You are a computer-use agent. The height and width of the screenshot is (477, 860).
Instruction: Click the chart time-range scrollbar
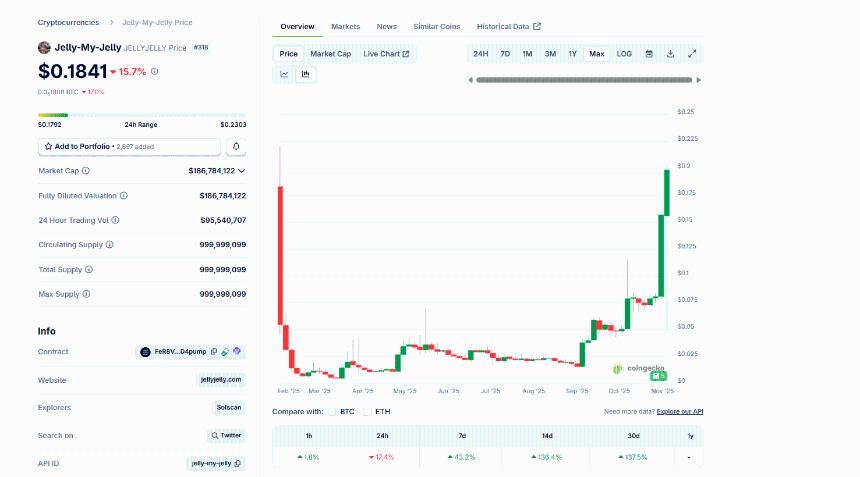coord(584,80)
